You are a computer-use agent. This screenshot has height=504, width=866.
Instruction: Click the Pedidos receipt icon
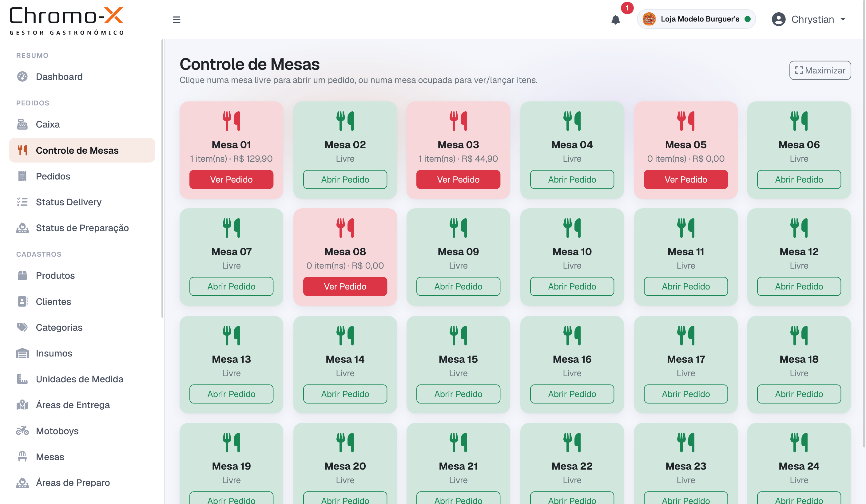22,176
